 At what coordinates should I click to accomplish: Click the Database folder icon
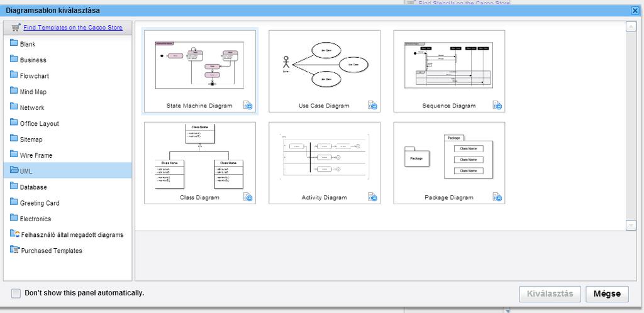pyautogui.click(x=14, y=186)
